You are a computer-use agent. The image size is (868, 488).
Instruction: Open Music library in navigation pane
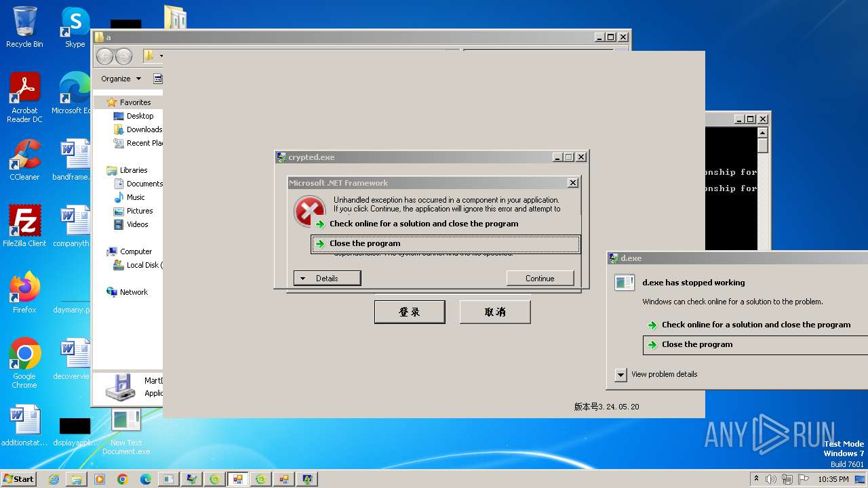(x=136, y=197)
